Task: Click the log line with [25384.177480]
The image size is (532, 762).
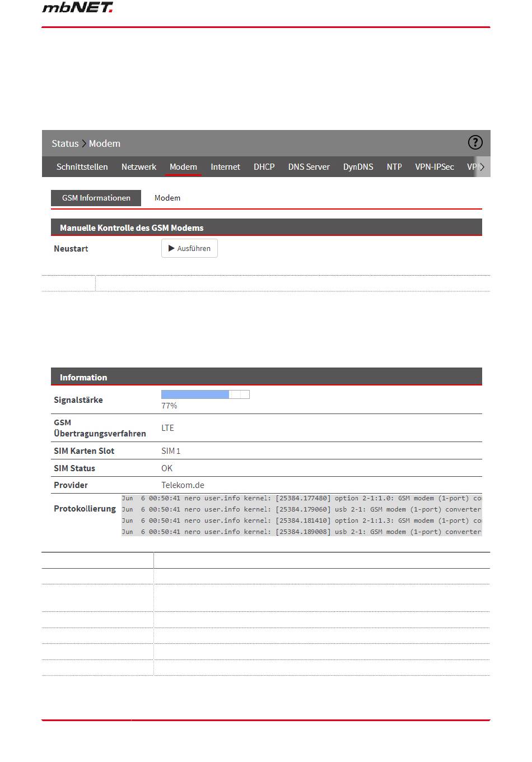Action: click(302, 498)
